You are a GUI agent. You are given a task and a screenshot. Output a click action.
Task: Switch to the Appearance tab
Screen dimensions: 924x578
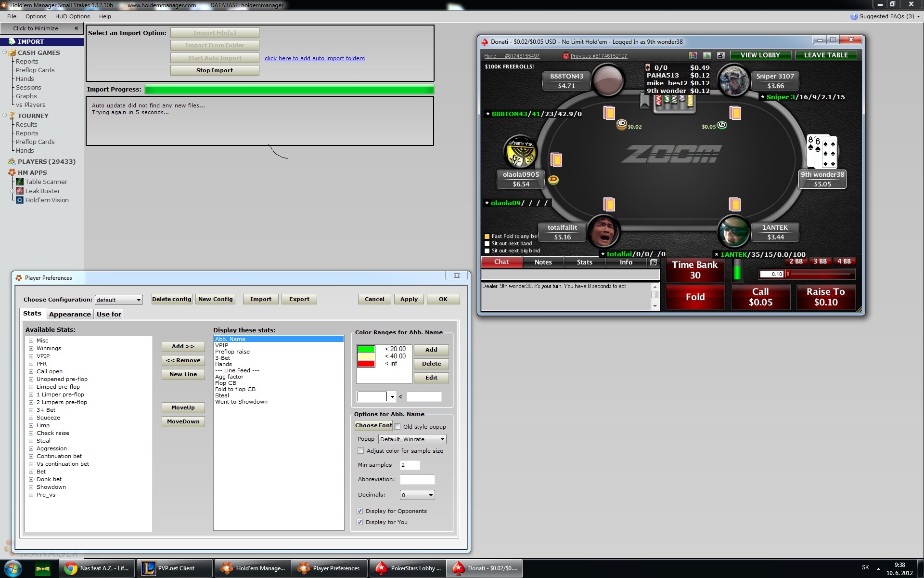click(70, 314)
